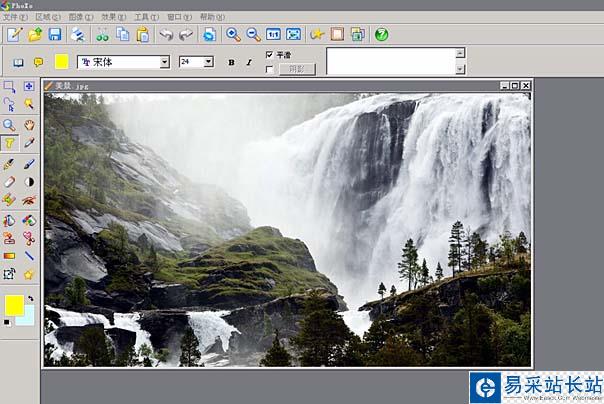Open the 帮助 menu
This screenshot has width=604, height=404.
(212, 17)
